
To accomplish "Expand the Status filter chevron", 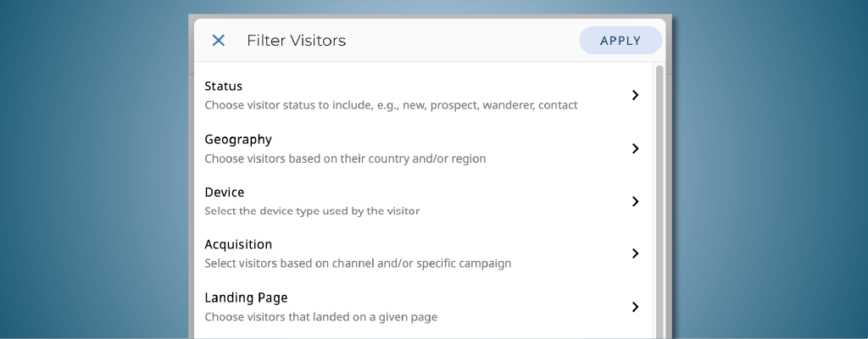I will coord(635,95).
